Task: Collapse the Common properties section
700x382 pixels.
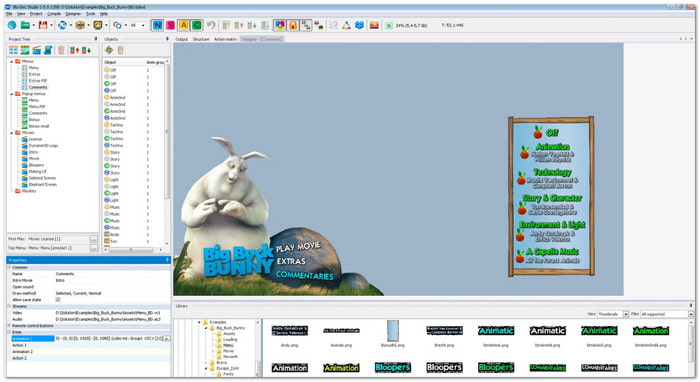Action: coord(9,267)
